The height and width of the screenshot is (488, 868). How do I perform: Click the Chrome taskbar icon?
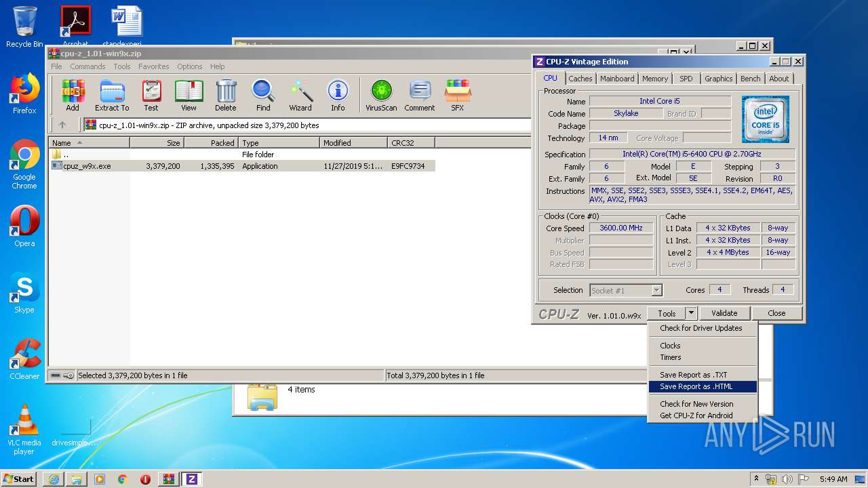click(122, 479)
